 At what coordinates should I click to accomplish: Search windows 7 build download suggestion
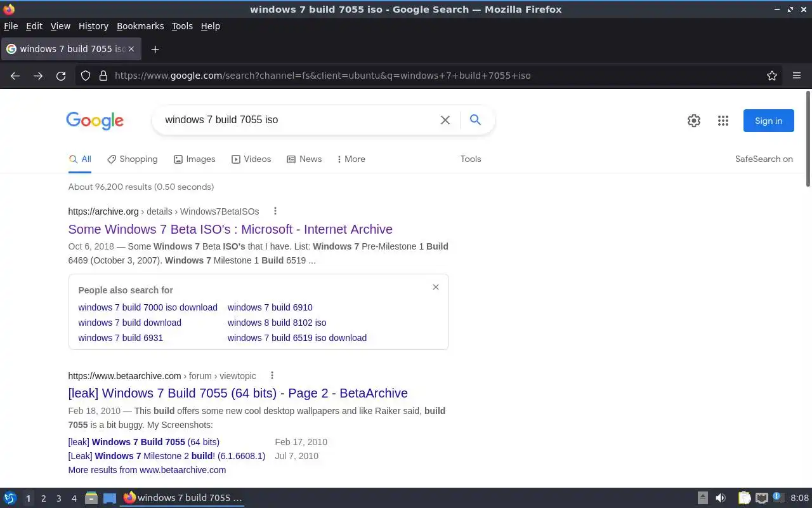pyautogui.click(x=129, y=323)
